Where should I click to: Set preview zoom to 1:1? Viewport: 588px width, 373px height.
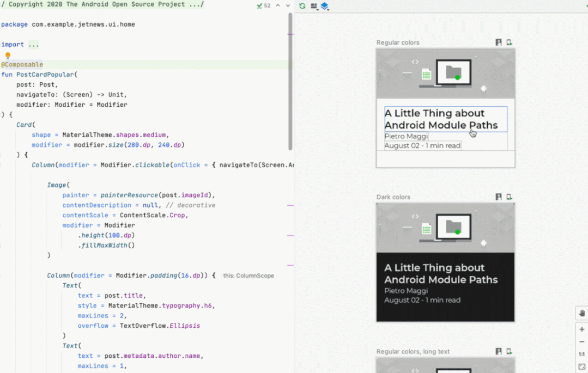coord(581,354)
